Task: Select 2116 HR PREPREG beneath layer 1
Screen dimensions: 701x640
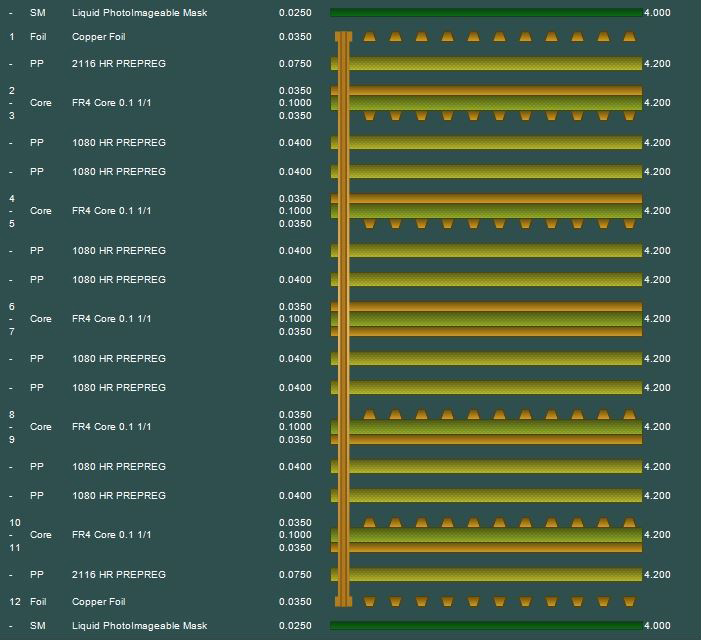Action: click(x=119, y=63)
